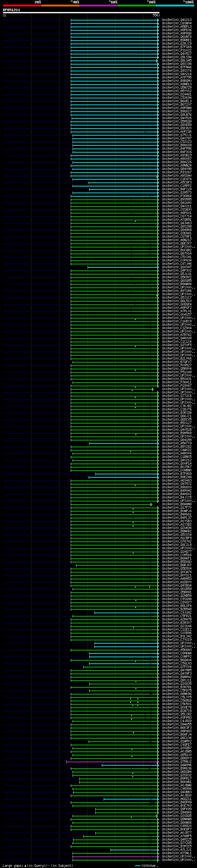The image size is (197, 868).
Task: Select hit label UniRef100_Q40526
Action: click(177, 118)
